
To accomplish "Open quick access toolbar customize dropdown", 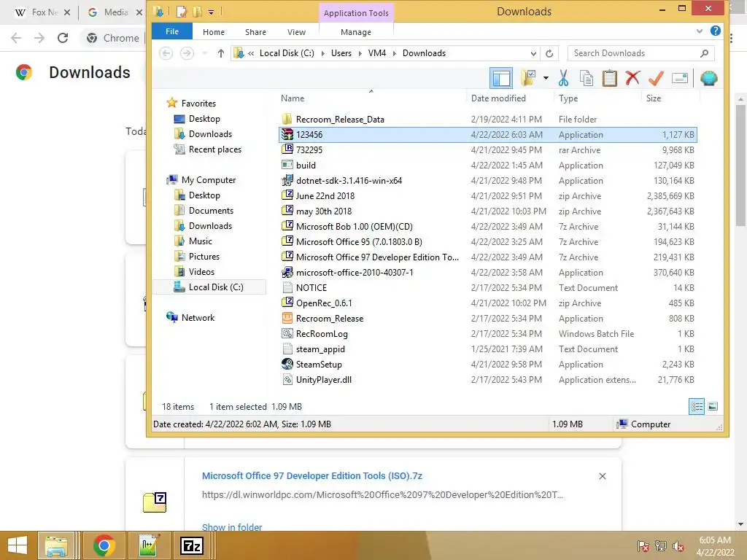I will (211, 12).
